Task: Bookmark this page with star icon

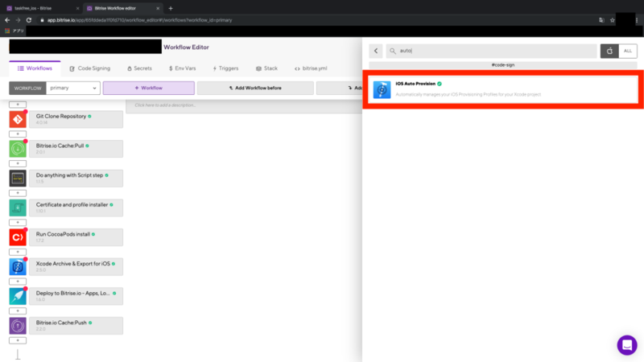Action: 613,20
